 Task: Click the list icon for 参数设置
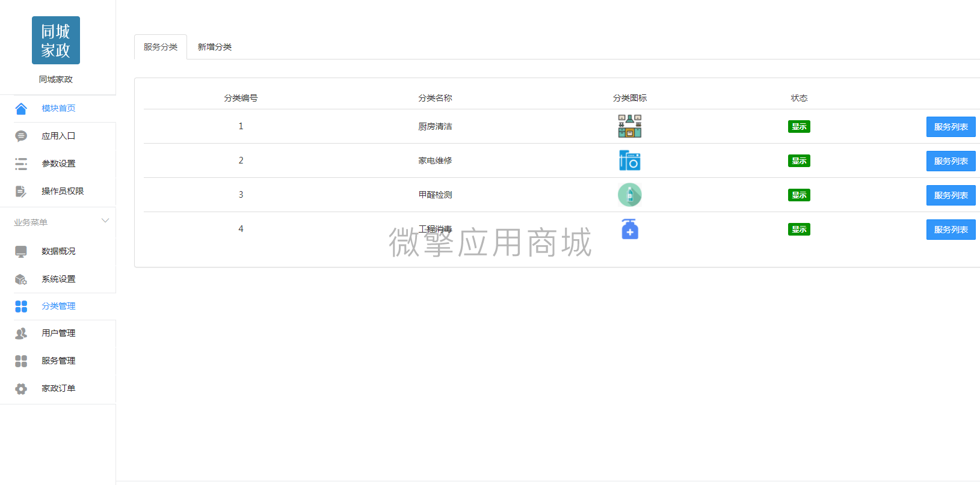click(21, 163)
